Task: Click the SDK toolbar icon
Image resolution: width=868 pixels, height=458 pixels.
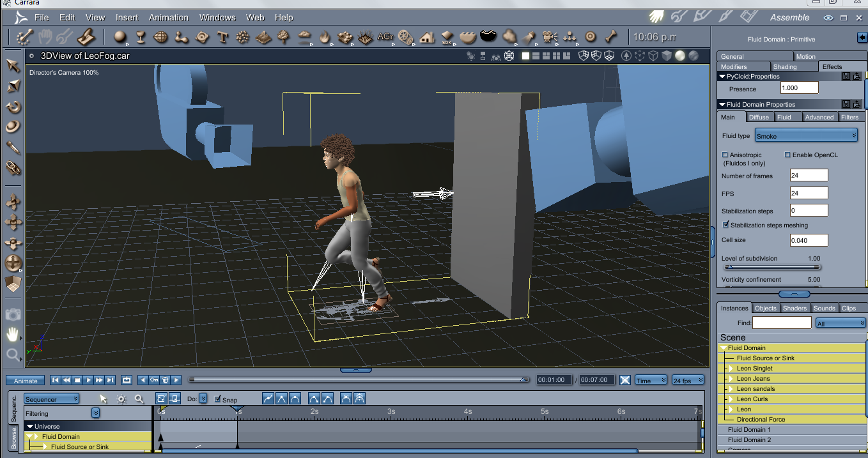Action: [447, 37]
